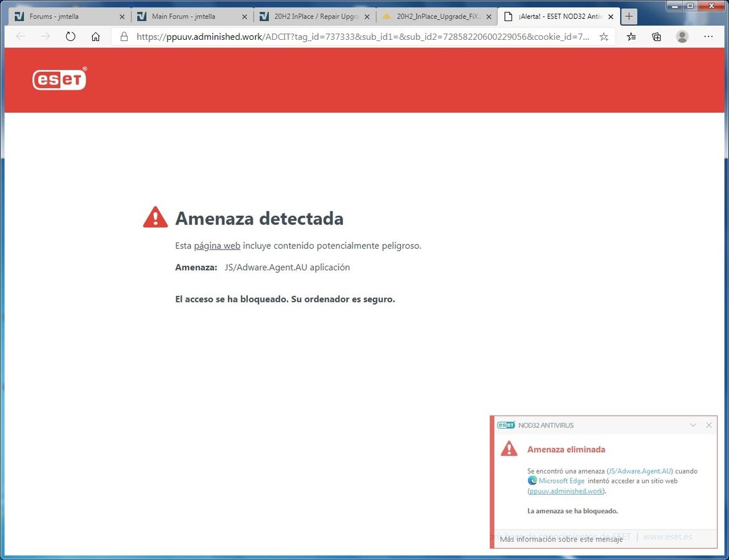729x560 pixels.
Task: Click the browser Forward arrow
Action: (45, 36)
